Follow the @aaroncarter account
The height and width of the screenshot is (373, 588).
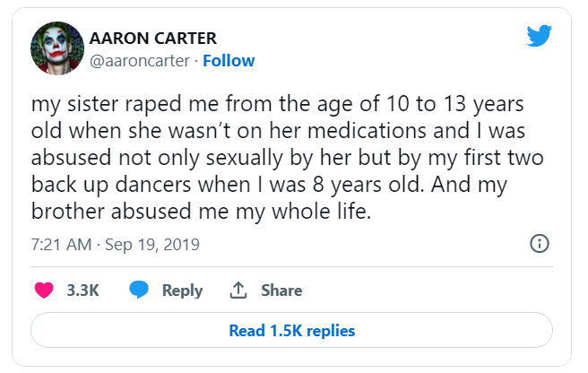(229, 61)
